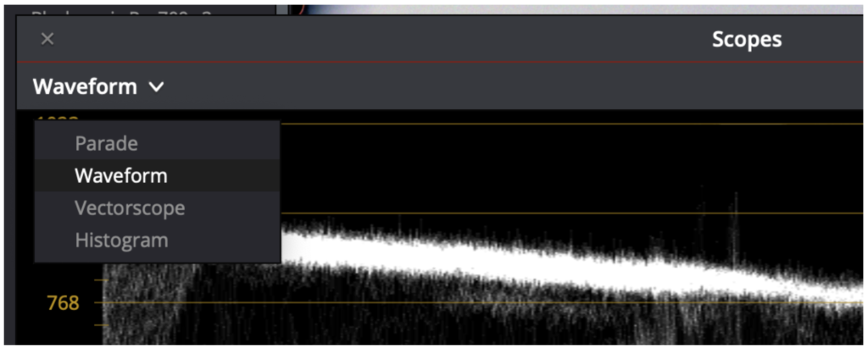Click the middle yellow graticule line
The image size is (868, 349).
pos(570,213)
